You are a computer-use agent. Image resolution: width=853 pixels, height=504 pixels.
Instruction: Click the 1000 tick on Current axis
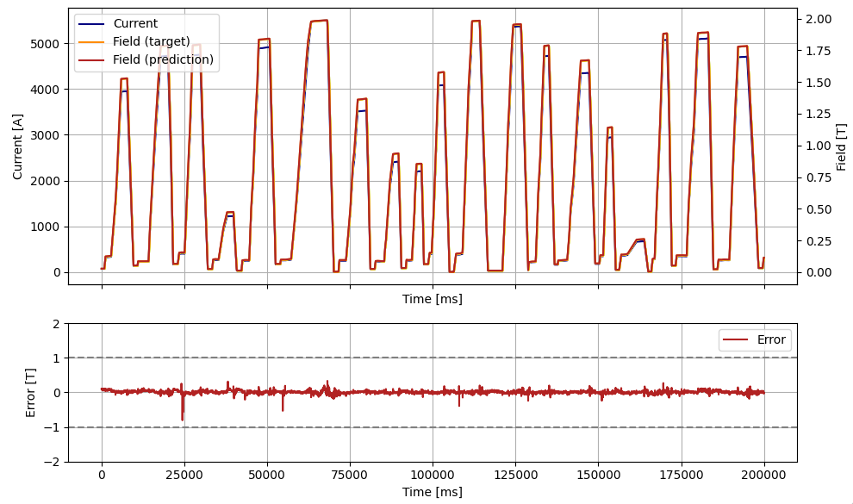pos(45,227)
